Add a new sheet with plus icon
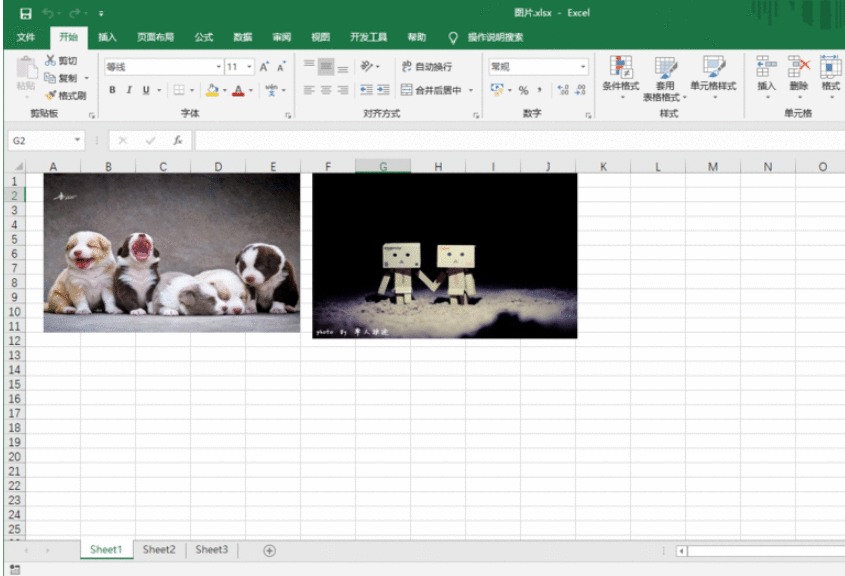Viewport: 845px width, 576px height. click(269, 550)
